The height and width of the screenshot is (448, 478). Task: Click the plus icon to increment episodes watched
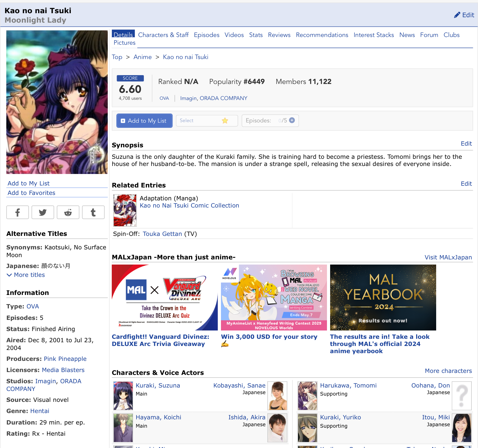coord(292,120)
